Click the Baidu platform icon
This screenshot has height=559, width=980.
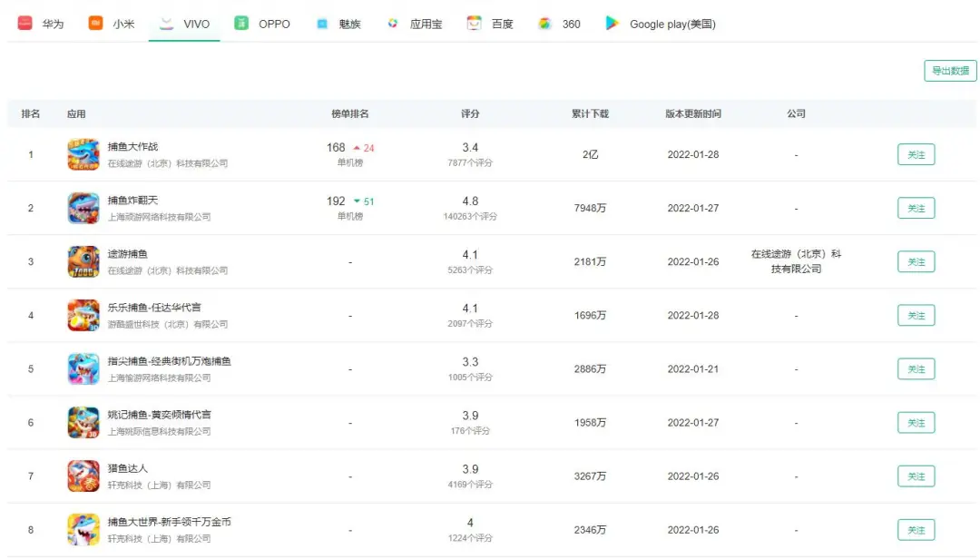point(475,23)
